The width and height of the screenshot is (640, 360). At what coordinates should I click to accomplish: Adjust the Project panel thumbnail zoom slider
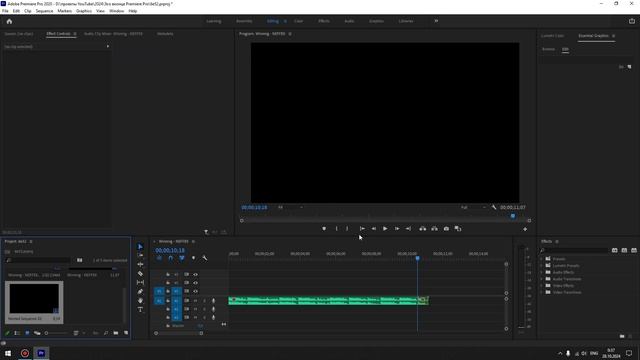click(56, 333)
